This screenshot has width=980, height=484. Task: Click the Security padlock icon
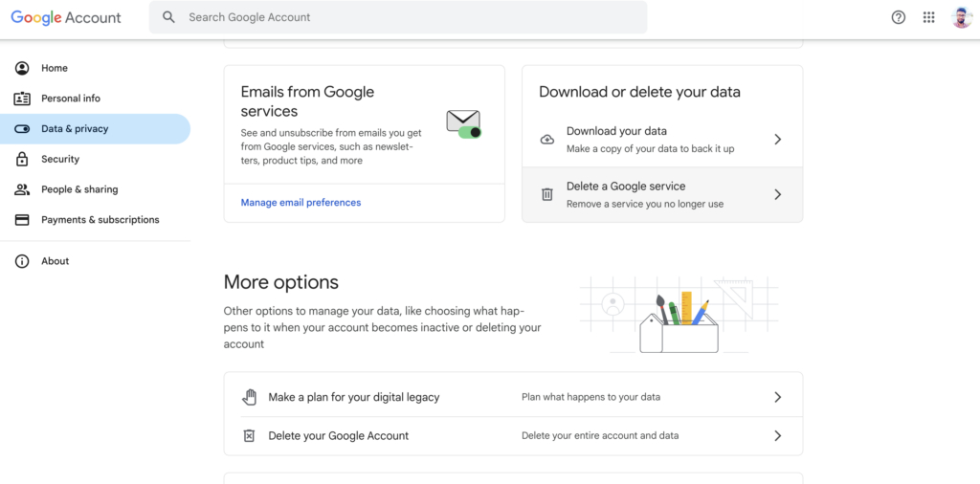click(x=22, y=159)
